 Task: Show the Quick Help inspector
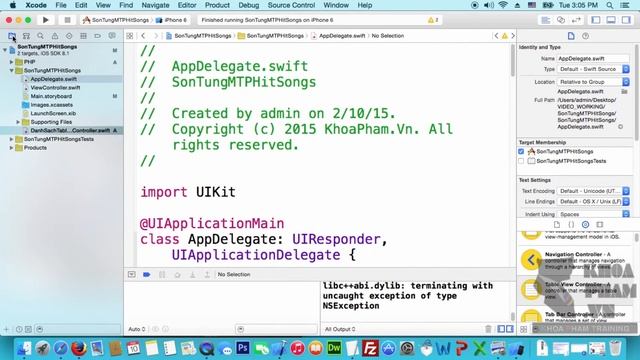coord(585,36)
